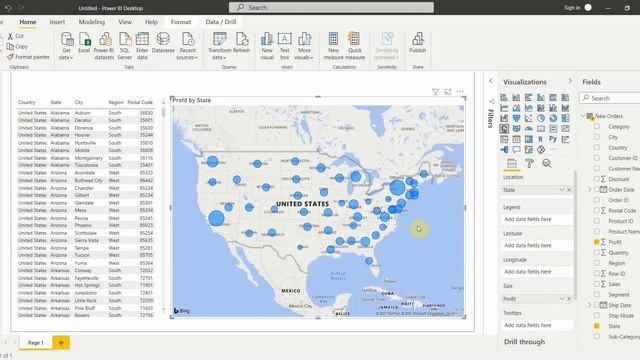Connect to SQL Server data source
The width and height of the screenshot is (640, 360).
point(124,46)
